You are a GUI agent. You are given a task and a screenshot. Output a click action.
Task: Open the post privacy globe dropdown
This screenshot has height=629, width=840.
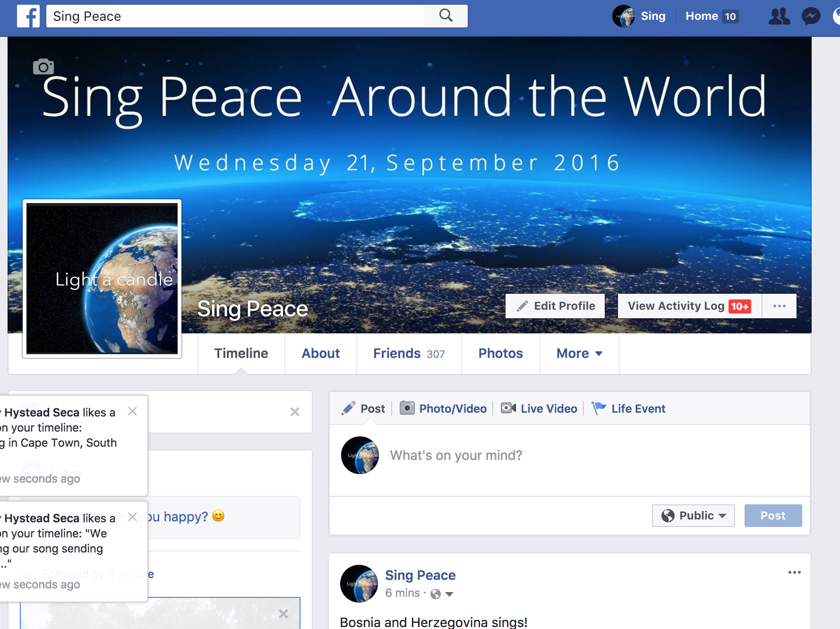[x=442, y=594]
